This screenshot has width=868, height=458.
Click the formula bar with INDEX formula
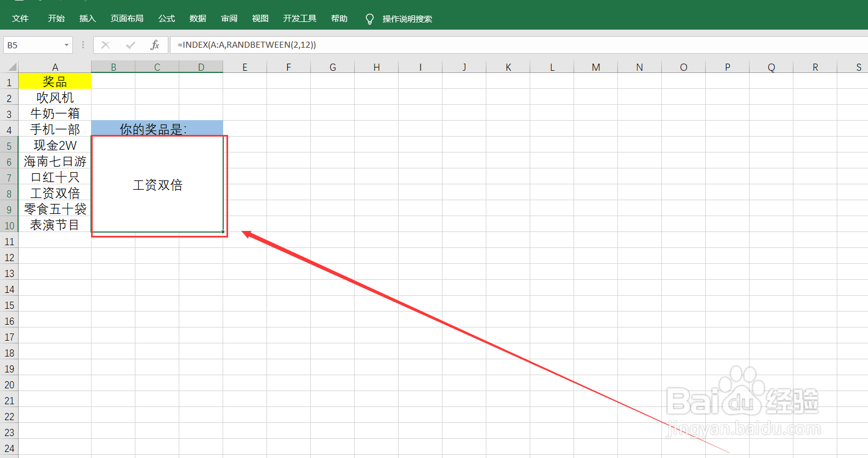coord(519,45)
